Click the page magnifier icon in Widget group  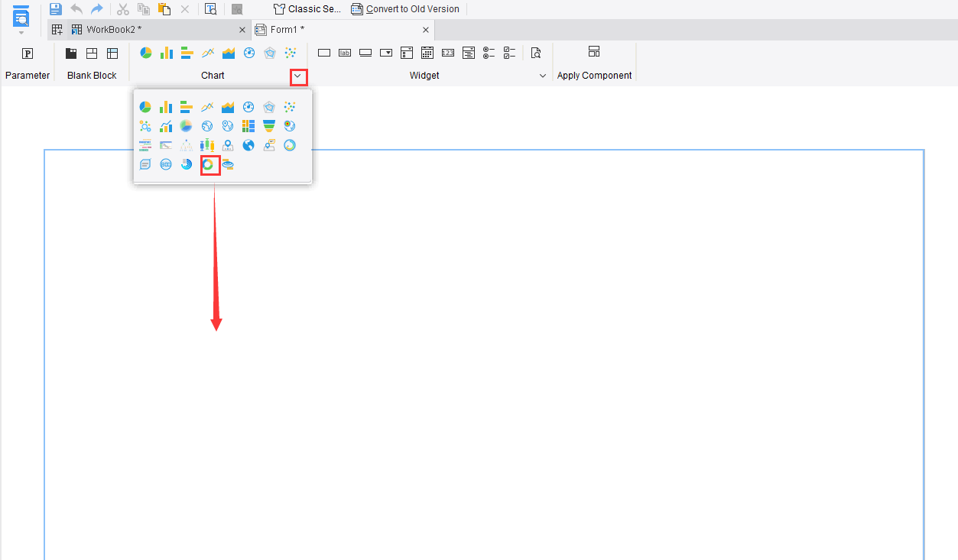click(536, 53)
